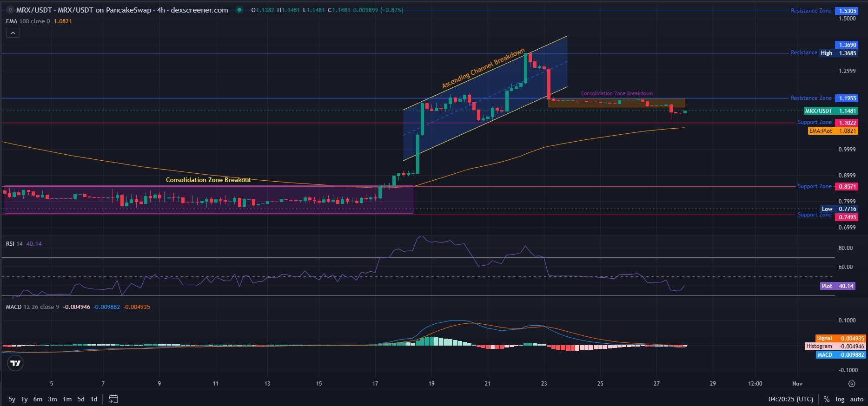This screenshot has width=868, height=406.
Task: Click the Histogram value tag
Action: (x=835, y=346)
